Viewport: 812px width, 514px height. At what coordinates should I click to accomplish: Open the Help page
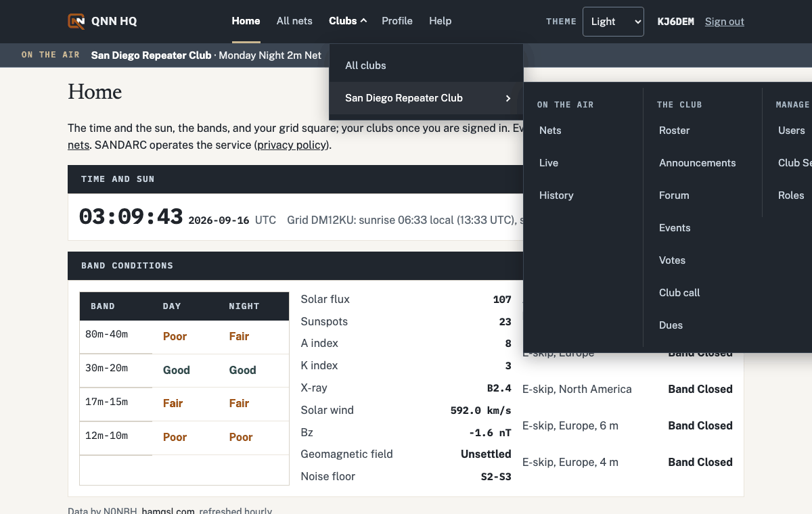tap(440, 21)
